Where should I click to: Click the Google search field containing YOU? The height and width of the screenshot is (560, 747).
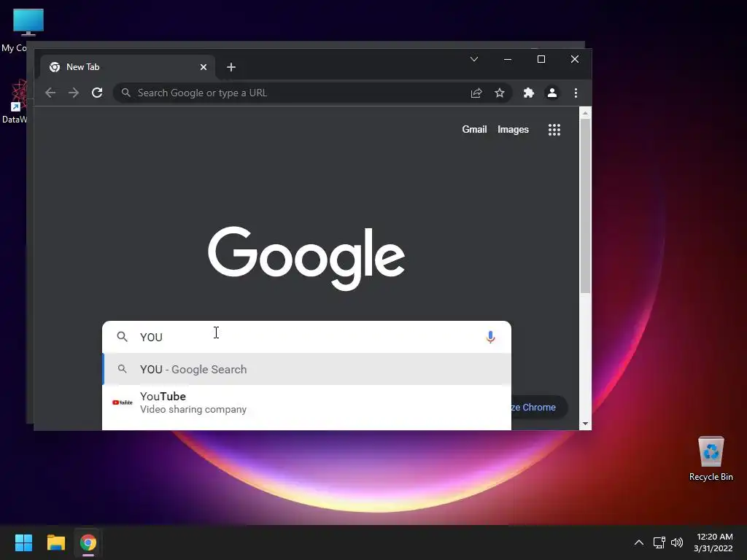point(306,337)
